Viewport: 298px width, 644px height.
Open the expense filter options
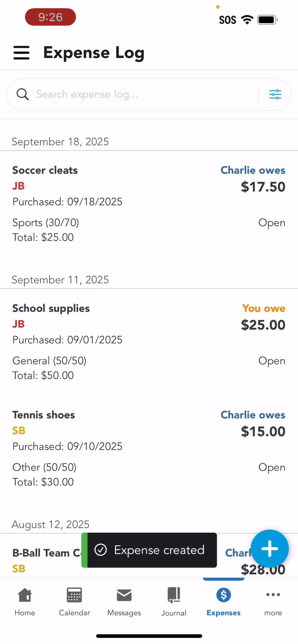tap(275, 95)
